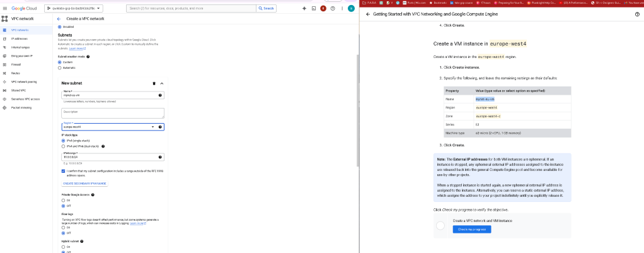Open the '17 hours' bookmark
The image size is (644, 253).
485,3
